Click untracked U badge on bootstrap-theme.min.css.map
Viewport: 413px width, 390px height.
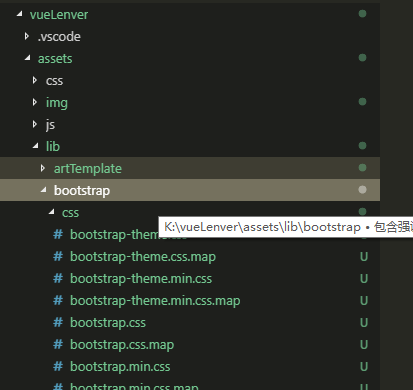coord(364,301)
